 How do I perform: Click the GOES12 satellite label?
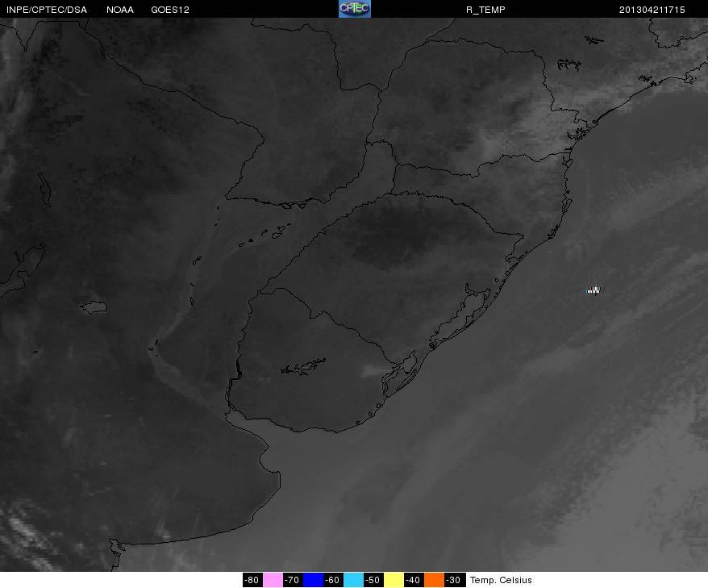coord(170,10)
